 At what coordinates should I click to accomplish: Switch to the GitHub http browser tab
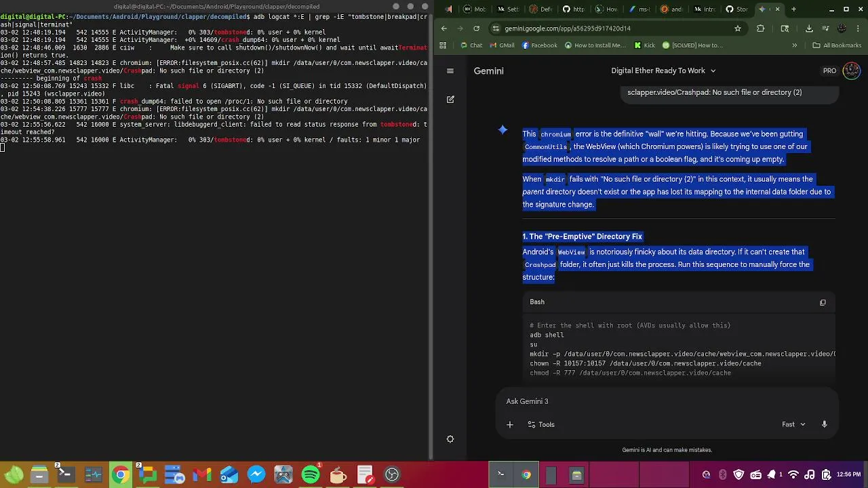[x=572, y=9]
